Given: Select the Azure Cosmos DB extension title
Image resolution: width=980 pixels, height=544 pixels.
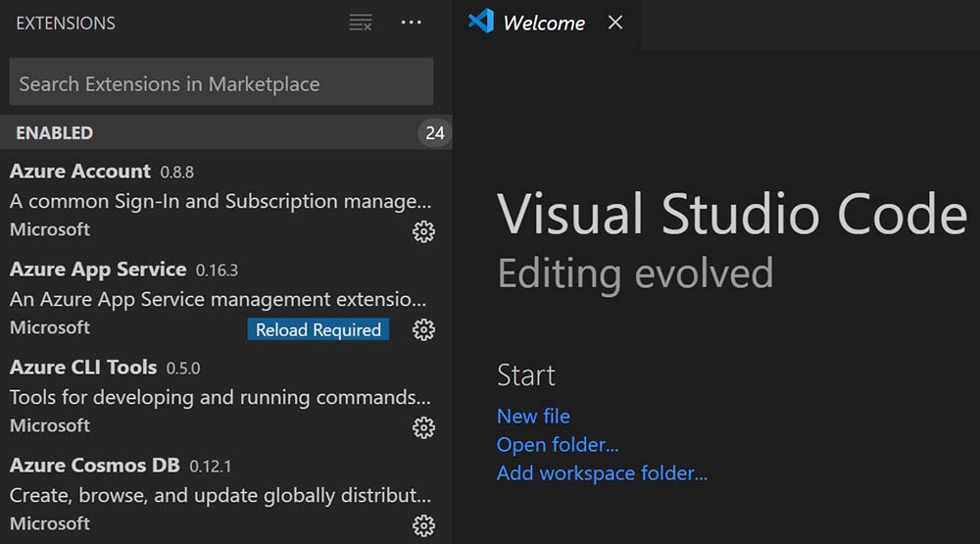Looking at the screenshot, I should 94,466.
